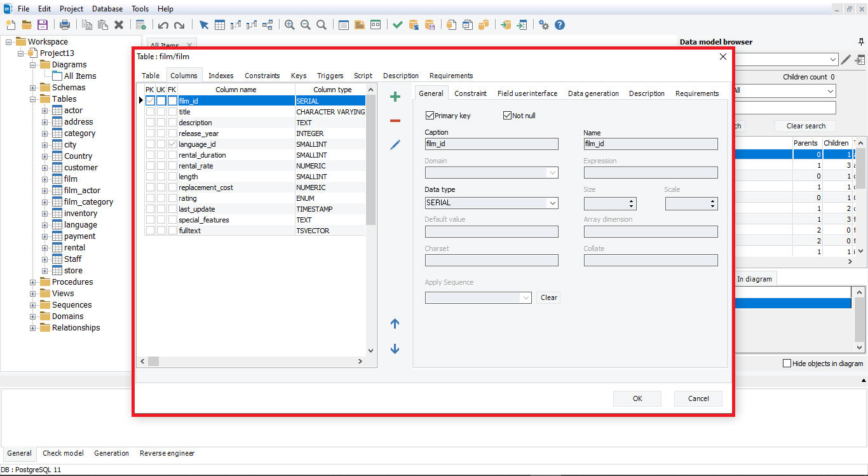Open the Apply Sequence dropdown
Image resolution: width=868 pixels, height=476 pixels.
(526, 297)
